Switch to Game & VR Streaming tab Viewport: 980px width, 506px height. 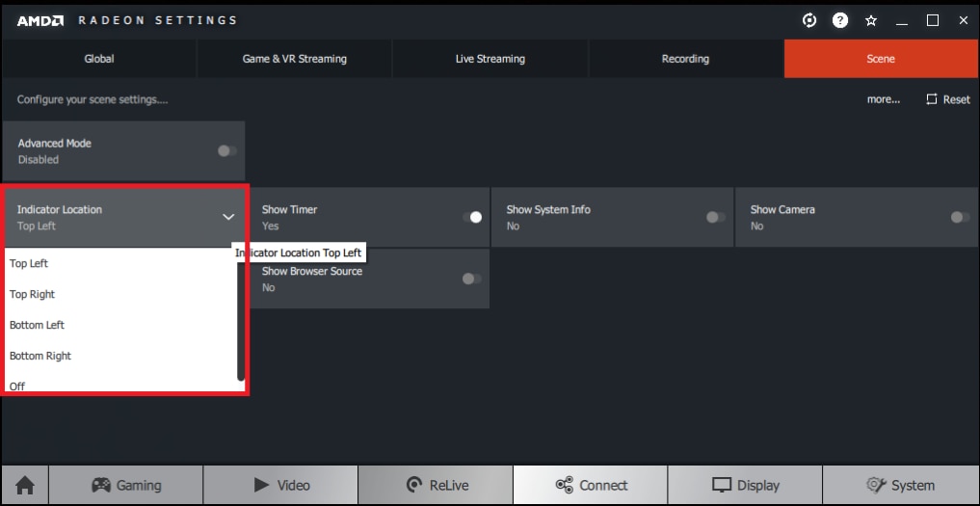pyautogui.click(x=294, y=59)
